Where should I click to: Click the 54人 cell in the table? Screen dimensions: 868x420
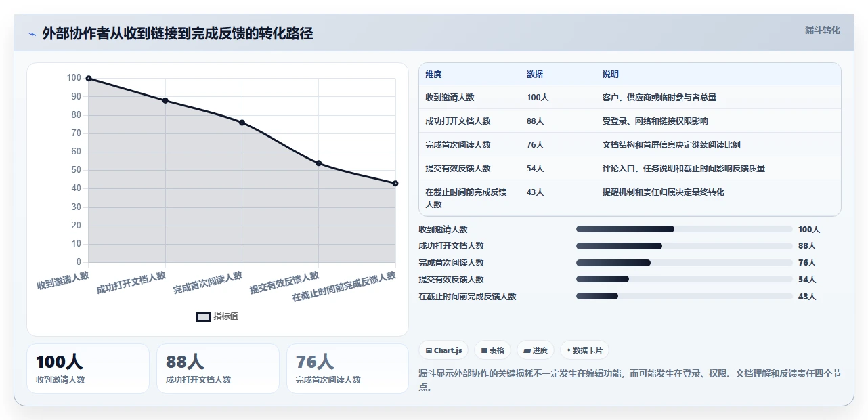(536, 169)
